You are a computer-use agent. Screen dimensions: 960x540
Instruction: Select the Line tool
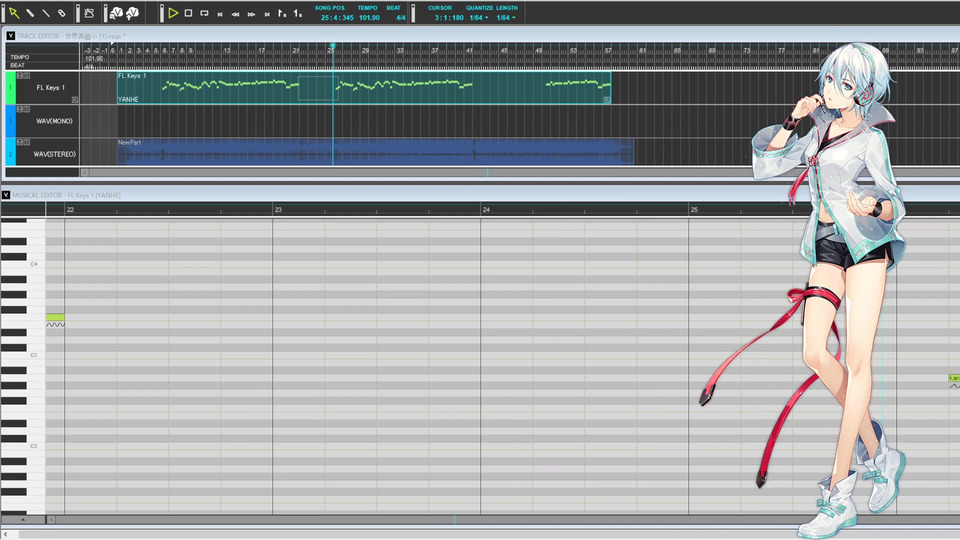46,13
